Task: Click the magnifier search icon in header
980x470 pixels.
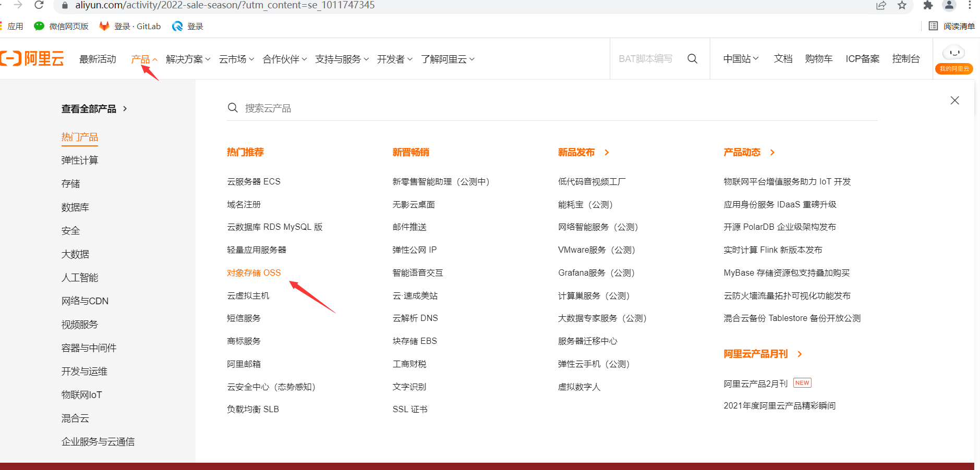Action: 693,59
